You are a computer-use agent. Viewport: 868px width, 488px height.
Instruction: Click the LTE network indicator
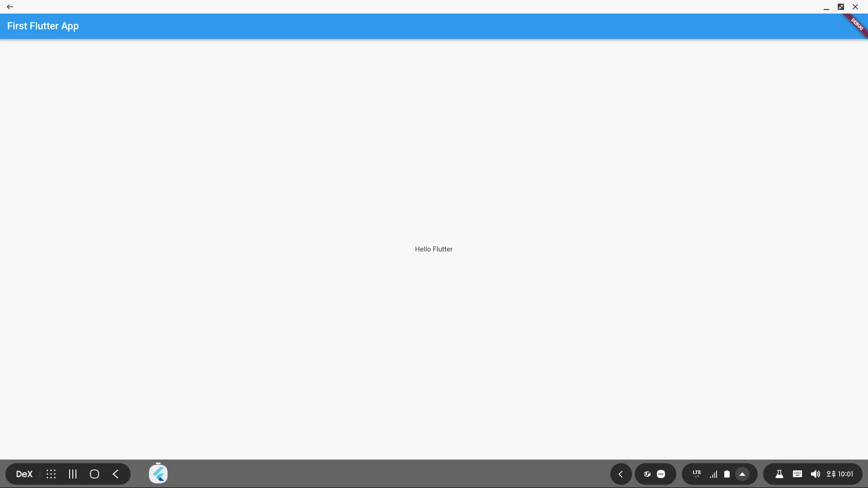point(697,474)
